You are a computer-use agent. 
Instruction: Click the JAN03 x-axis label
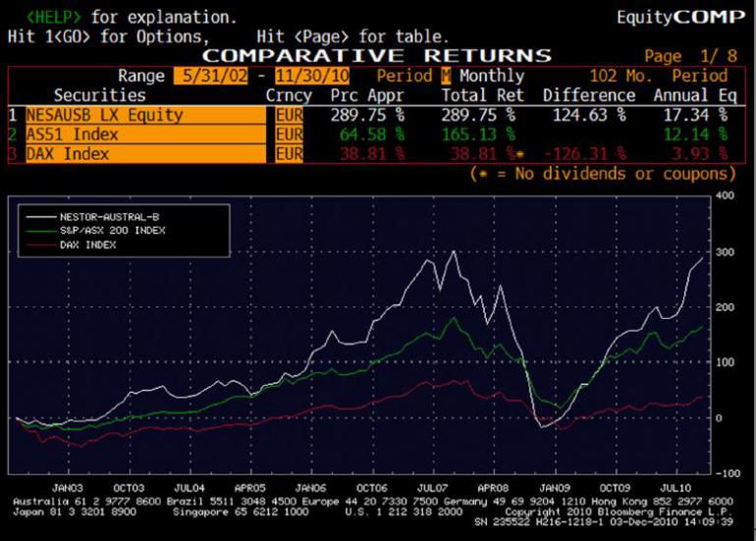(68, 488)
